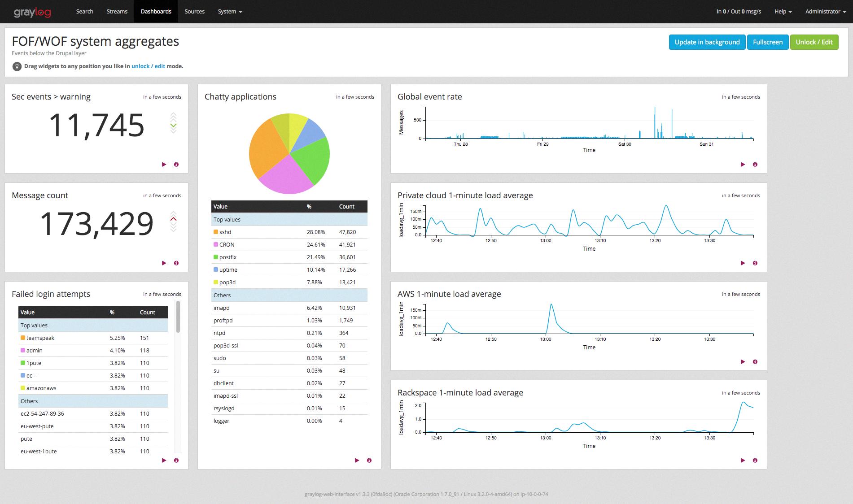Click the In 0 / Out 0 msg/s throughput
This screenshot has width=853, height=504.
739,12
